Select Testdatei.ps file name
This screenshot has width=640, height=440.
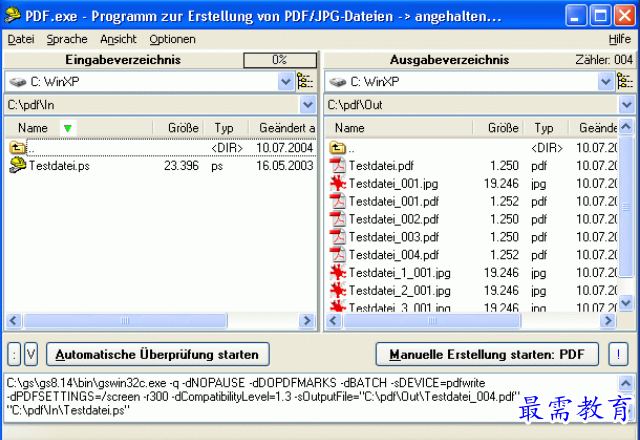59,166
